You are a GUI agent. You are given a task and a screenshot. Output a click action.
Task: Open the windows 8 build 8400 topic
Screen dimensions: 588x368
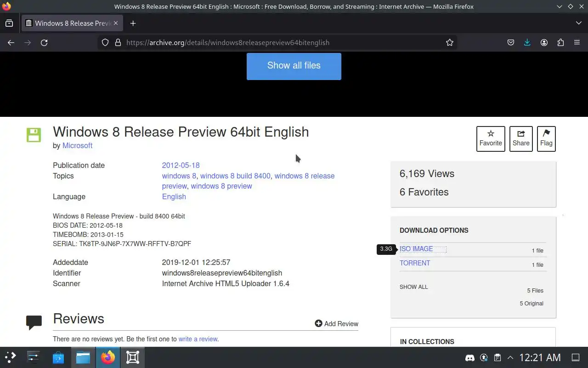pyautogui.click(x=235, y=176)
